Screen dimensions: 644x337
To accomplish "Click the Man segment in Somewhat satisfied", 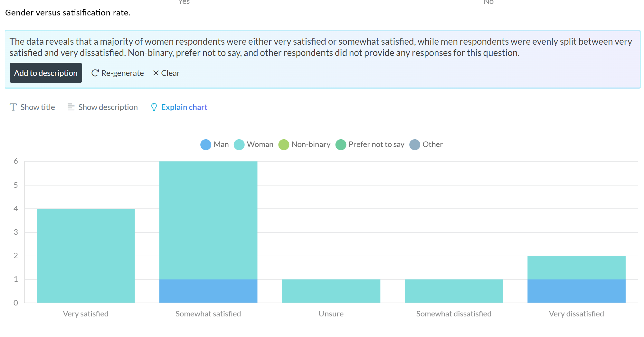I will [x=208, y=291].
